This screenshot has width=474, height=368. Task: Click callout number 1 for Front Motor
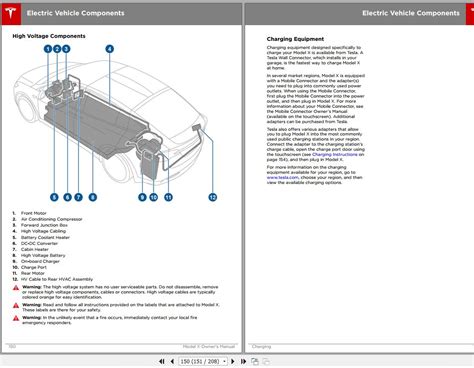click(x=48, y=49)
